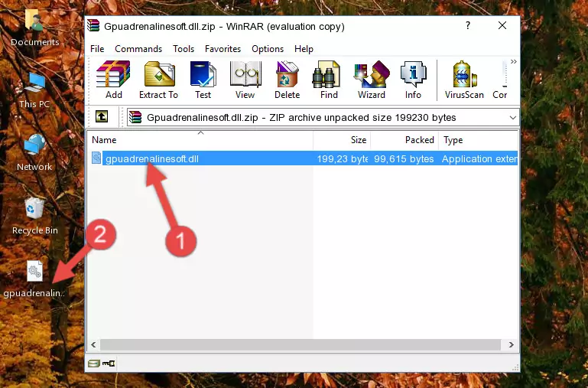This screenshot has height=388, width=588.
Task: Click the status bar drive icon
Action: (94, 364)
